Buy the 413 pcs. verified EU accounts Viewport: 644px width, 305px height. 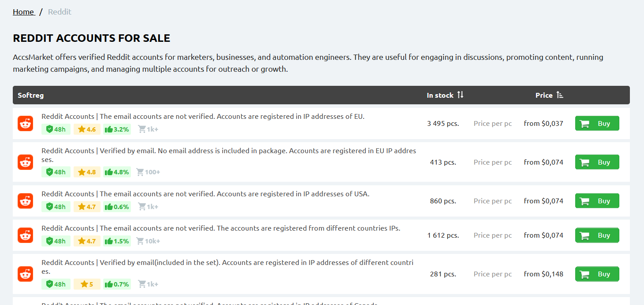pyautogui.click(x=597, y=162)
